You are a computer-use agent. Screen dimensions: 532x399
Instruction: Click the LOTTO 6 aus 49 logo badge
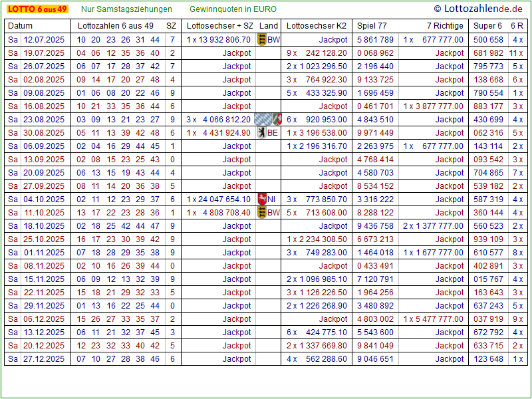point(37,9)
